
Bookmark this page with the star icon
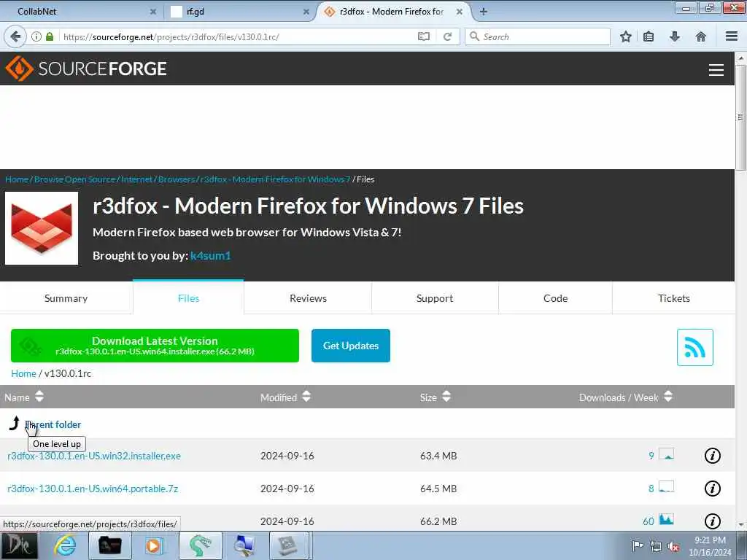[625, 36]
